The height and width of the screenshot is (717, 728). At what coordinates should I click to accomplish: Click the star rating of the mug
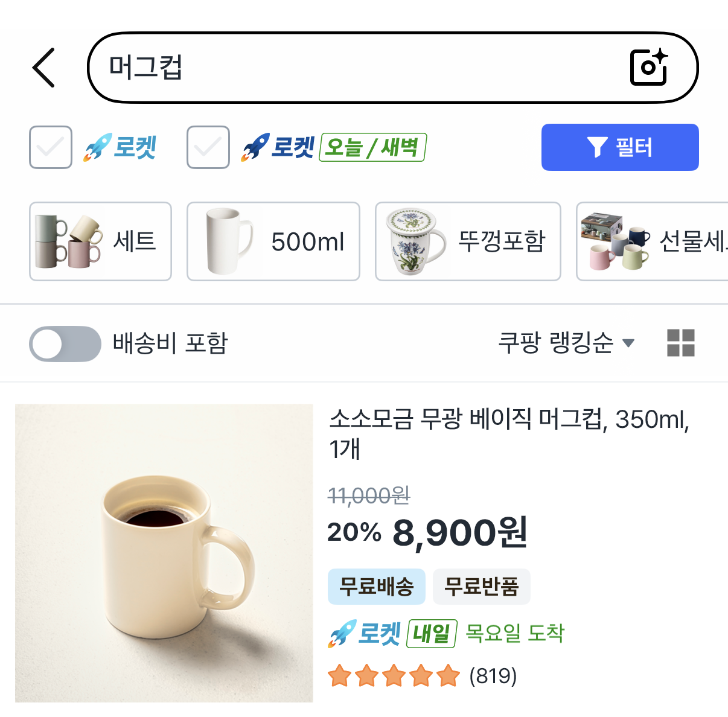tap(394, 676)
